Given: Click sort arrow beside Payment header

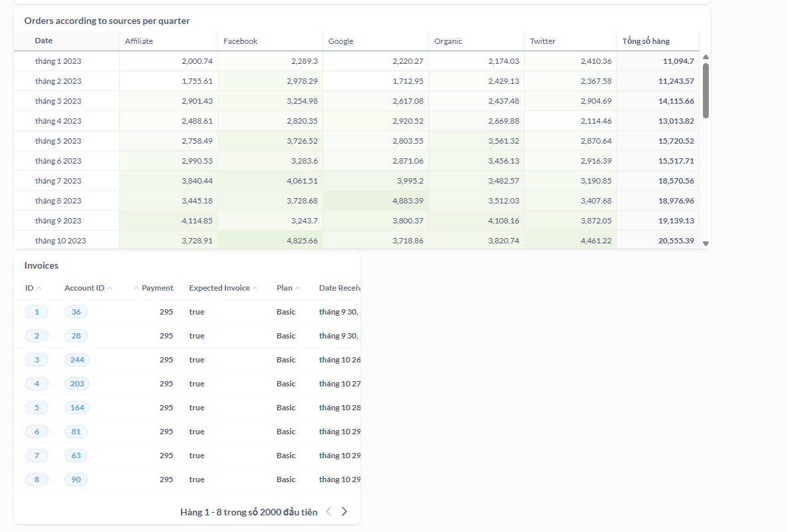Looking at the screenshot, I should (136, 289).
